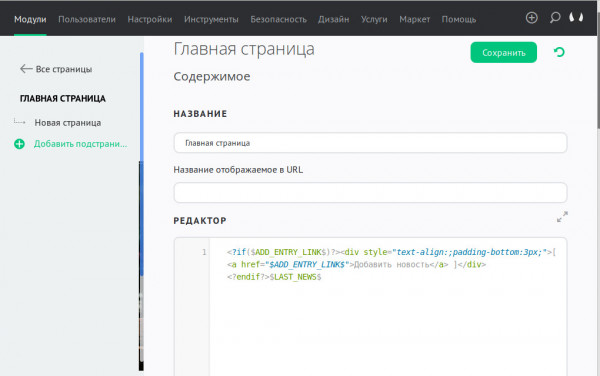Open the Инструменты menu
This screenshot has height=376, width=600.
coord(211,19)
